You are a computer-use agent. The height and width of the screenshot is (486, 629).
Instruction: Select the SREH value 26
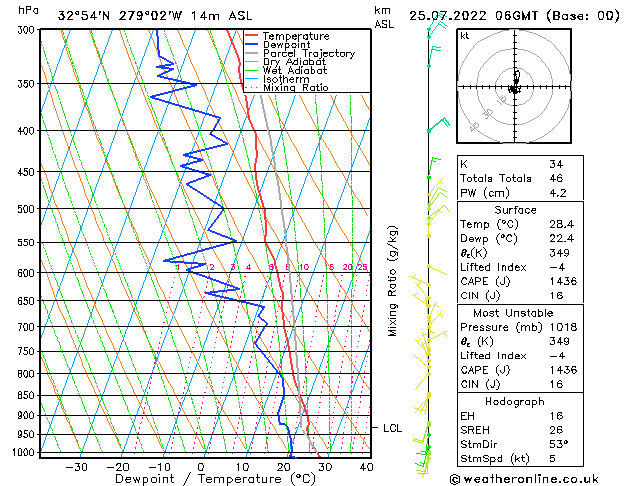pos(556,430)
